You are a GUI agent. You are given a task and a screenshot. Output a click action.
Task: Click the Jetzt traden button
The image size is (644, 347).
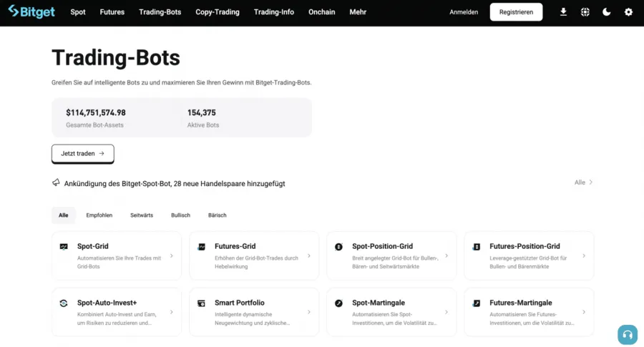[x=82, y=154]
